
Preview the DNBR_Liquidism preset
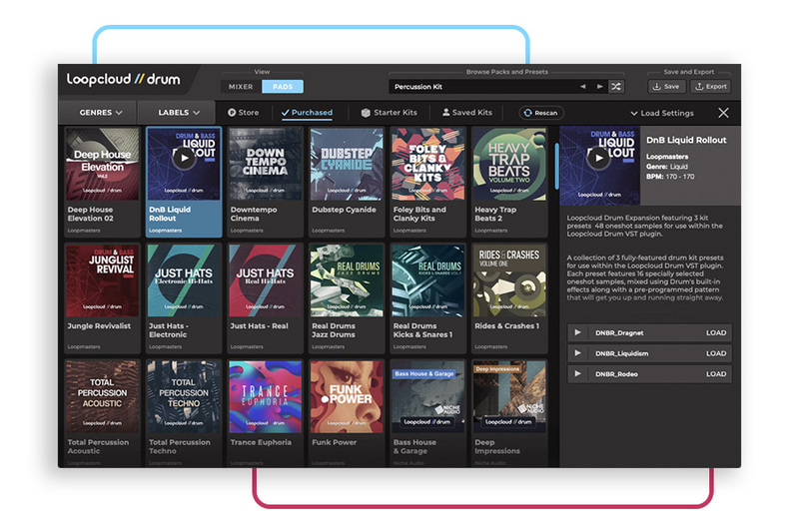click(x=578, y=353)
